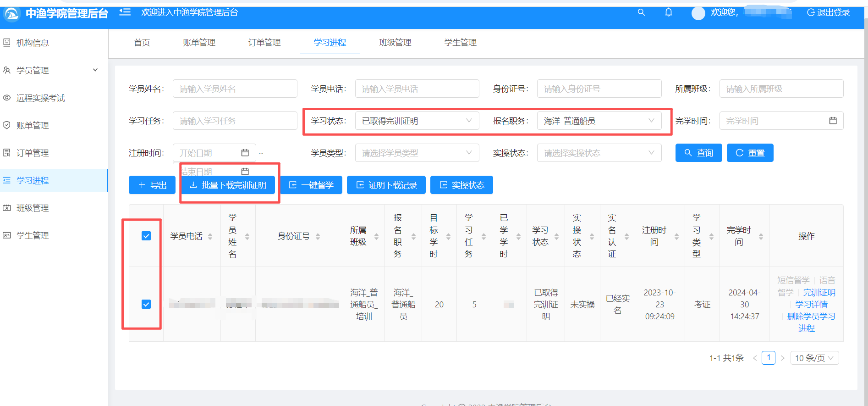Click the user avatar circle
The width and height of the screenshot is (868, 406).
[x=698, y=13]
